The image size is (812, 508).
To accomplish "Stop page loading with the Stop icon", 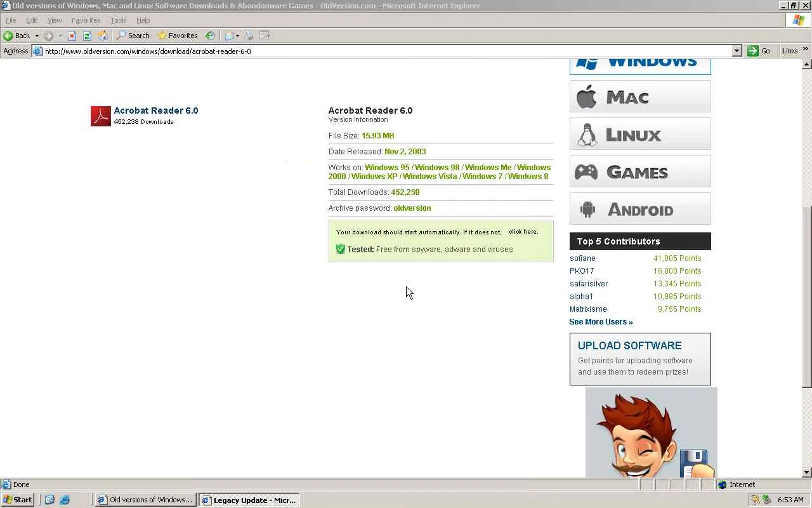I will click(72, 36).
